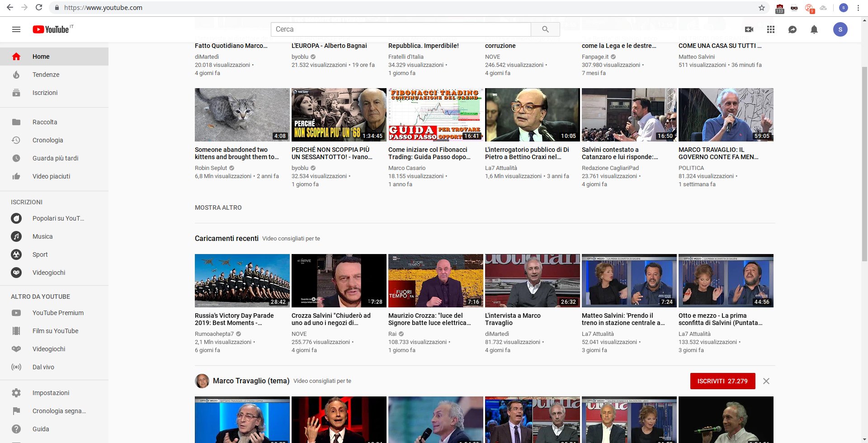Open Sport in the sidebar subscriptions
Viewport: 868px width, 443px height.
pyautogui.click(x=54, y=254)
